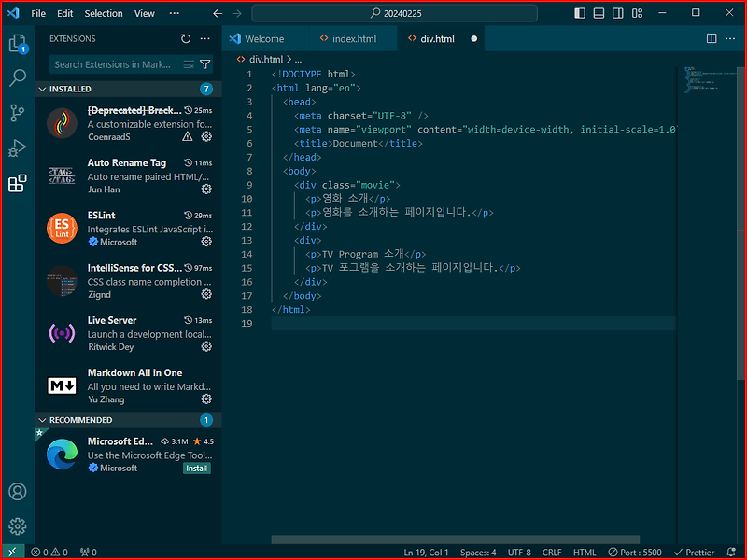Click the Manage gear icon at bottom left

(17, 525)
